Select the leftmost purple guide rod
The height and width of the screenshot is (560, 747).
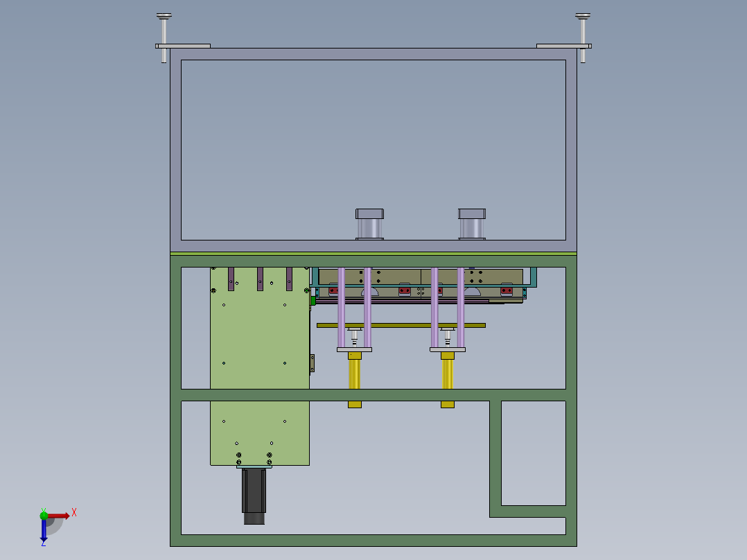[342, 308]
